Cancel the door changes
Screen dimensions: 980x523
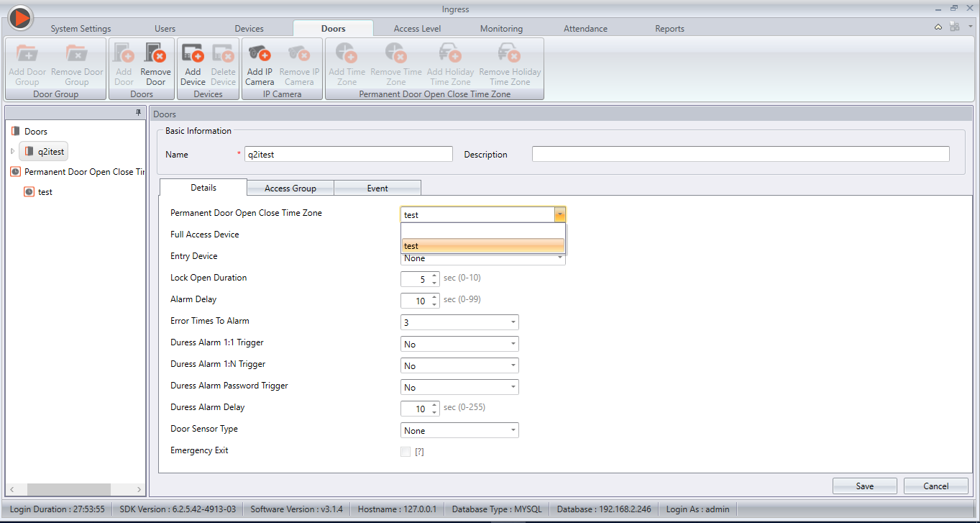coord(936,486)
